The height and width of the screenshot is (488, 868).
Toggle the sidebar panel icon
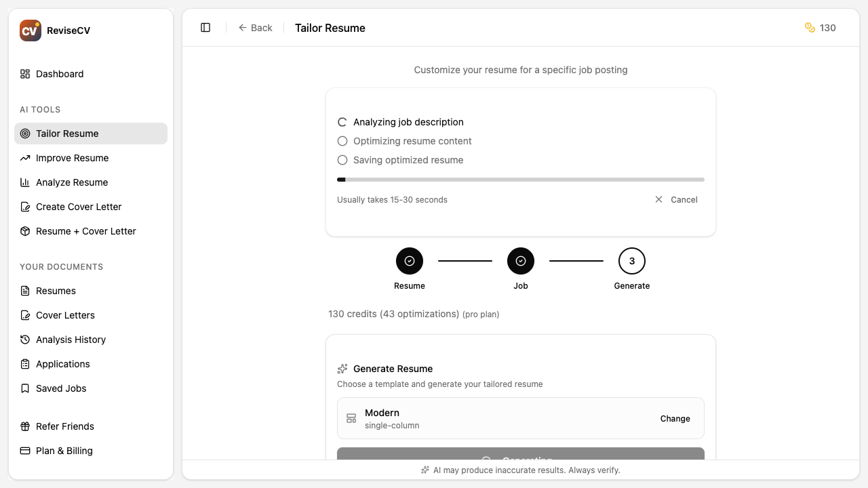(x=205, y=28)
